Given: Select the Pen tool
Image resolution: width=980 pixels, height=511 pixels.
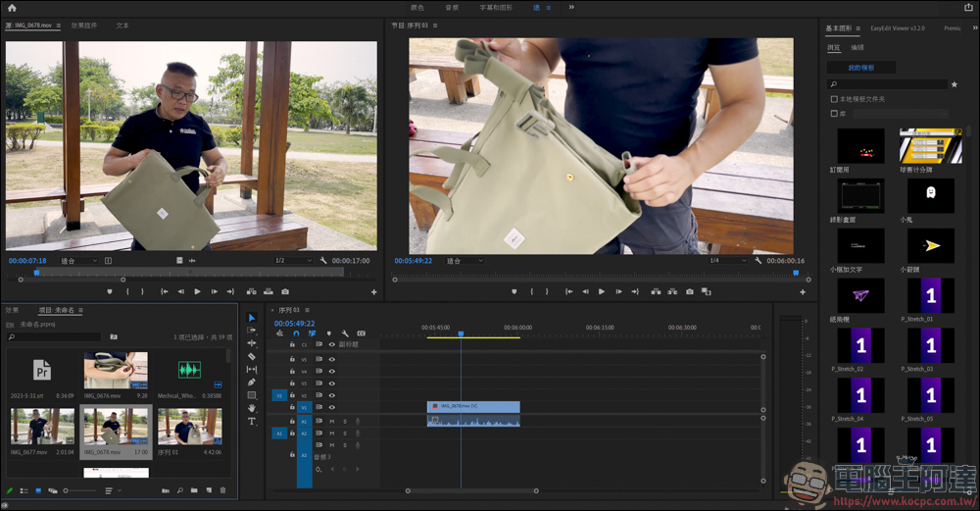Looking at the screenshot, I should click(252, 383).
